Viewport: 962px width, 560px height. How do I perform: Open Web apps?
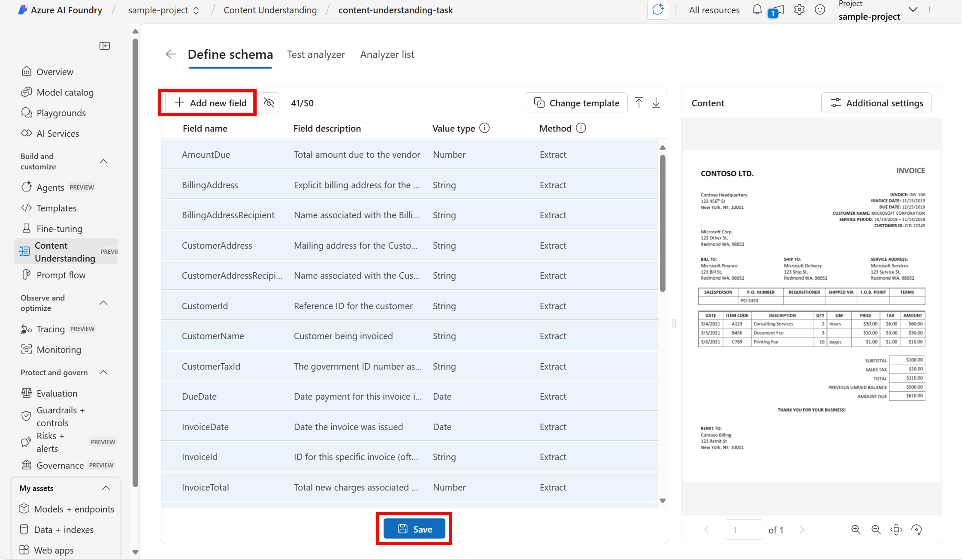(46, 550)
